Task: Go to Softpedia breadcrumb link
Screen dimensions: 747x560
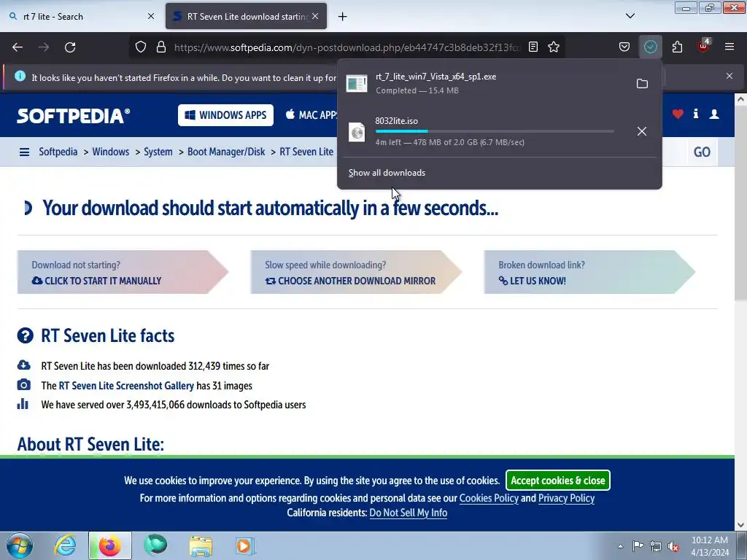Action: tap(58, 152)
